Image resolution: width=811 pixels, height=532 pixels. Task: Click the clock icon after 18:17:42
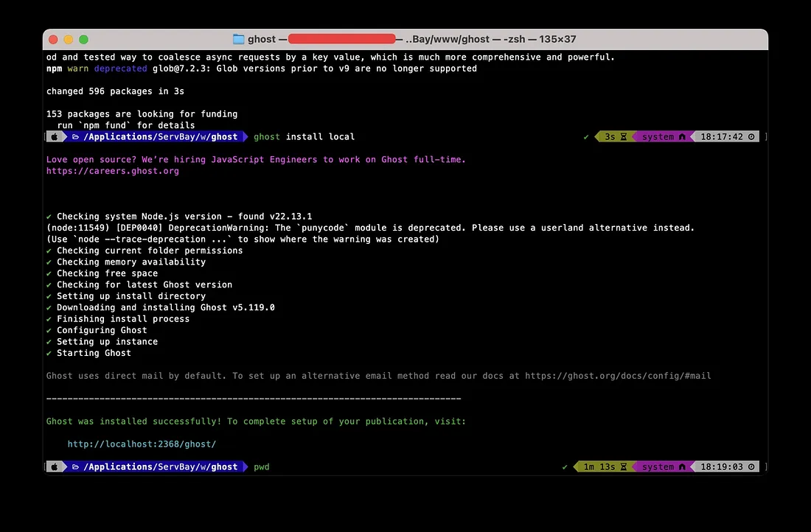[x=751, y=137]
